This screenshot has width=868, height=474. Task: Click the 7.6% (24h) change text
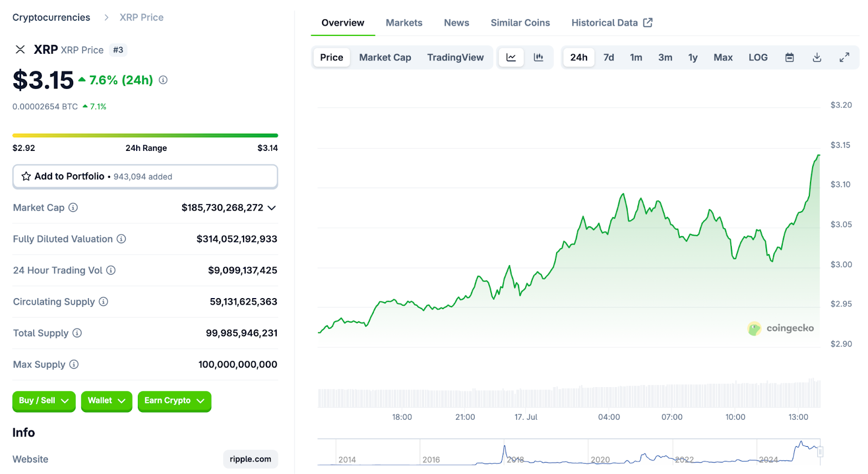121,80
